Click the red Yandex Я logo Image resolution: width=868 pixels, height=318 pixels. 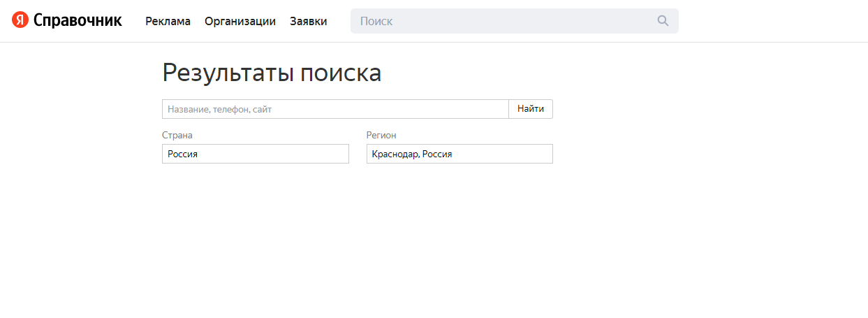(x=20, y=21)
